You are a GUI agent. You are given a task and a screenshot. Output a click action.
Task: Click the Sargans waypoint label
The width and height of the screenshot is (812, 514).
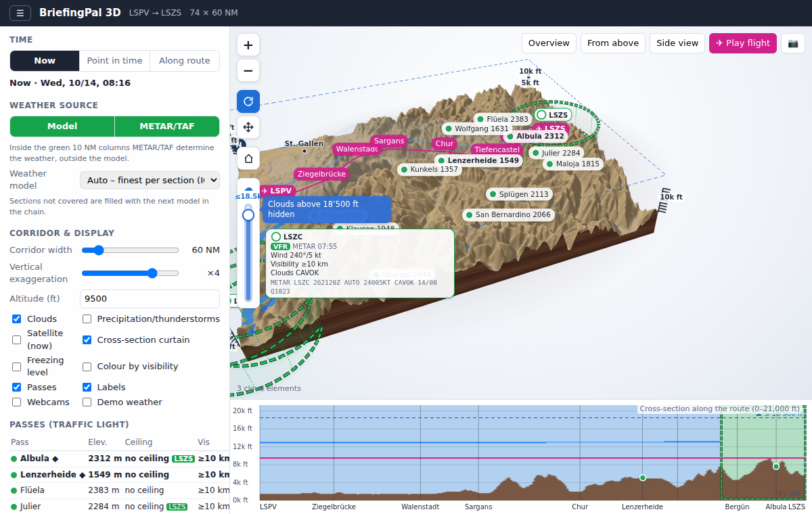pyautogui.click(x=389, y=141)
